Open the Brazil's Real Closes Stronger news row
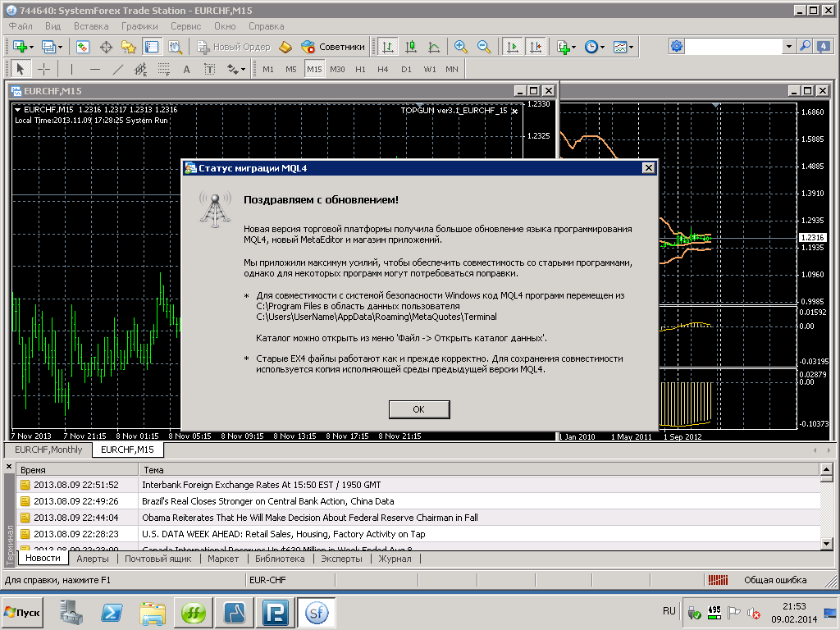 pos(418,501)
